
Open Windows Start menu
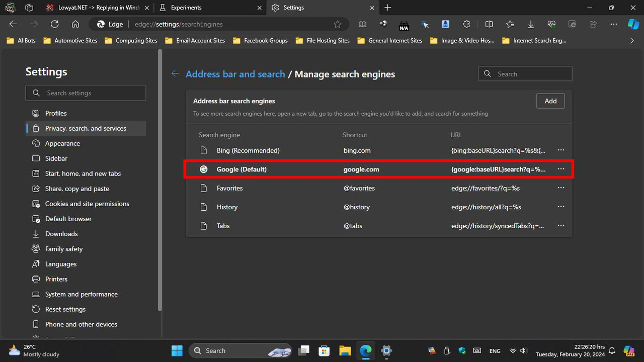pos(177,350)
